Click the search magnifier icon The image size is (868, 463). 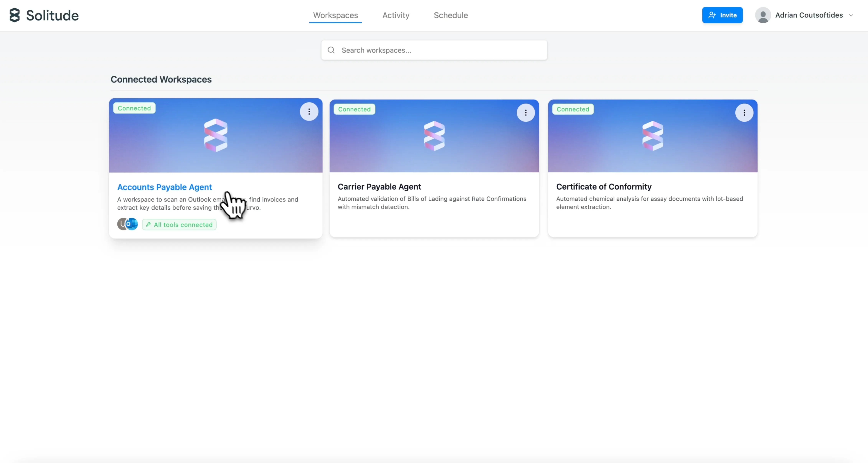tap(331, 50)
